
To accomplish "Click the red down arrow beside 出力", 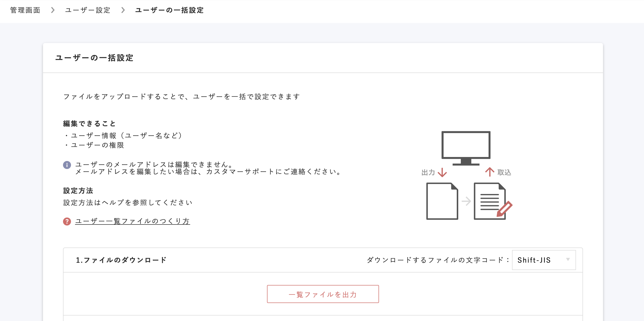I will point(442,172).
